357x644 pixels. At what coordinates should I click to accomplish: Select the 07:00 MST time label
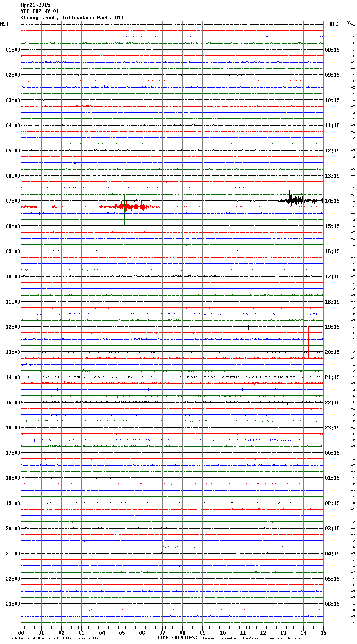[13, 201]
